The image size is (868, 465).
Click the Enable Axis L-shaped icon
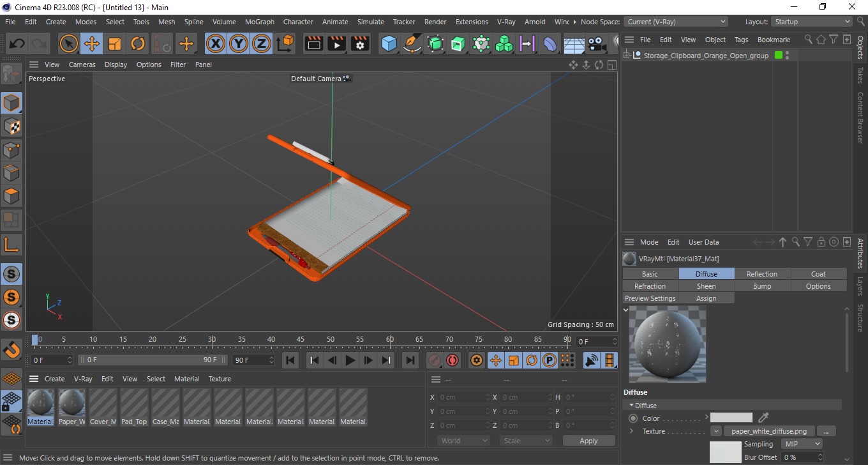point(11,244)
